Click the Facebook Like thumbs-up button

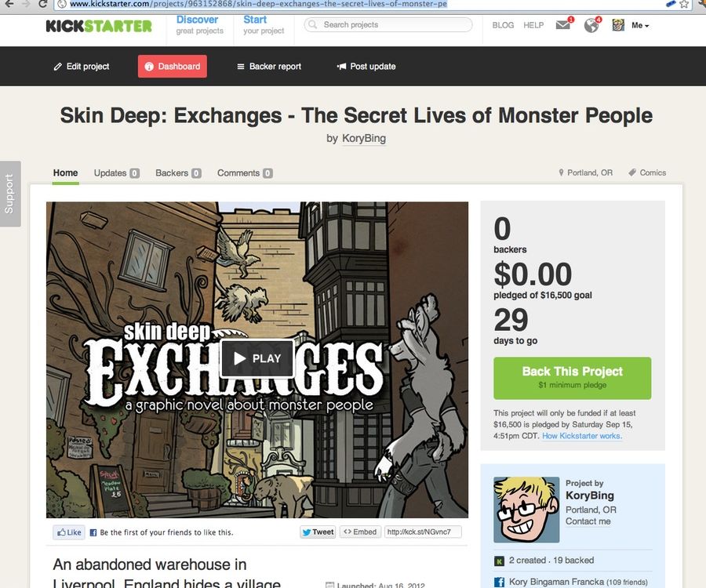point(69,532)
